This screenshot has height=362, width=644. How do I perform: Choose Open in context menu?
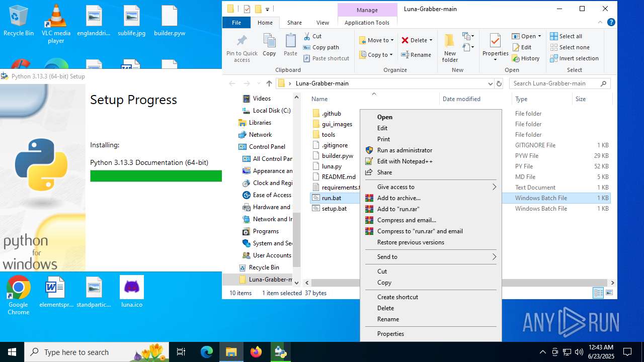(x=431, y=117)
